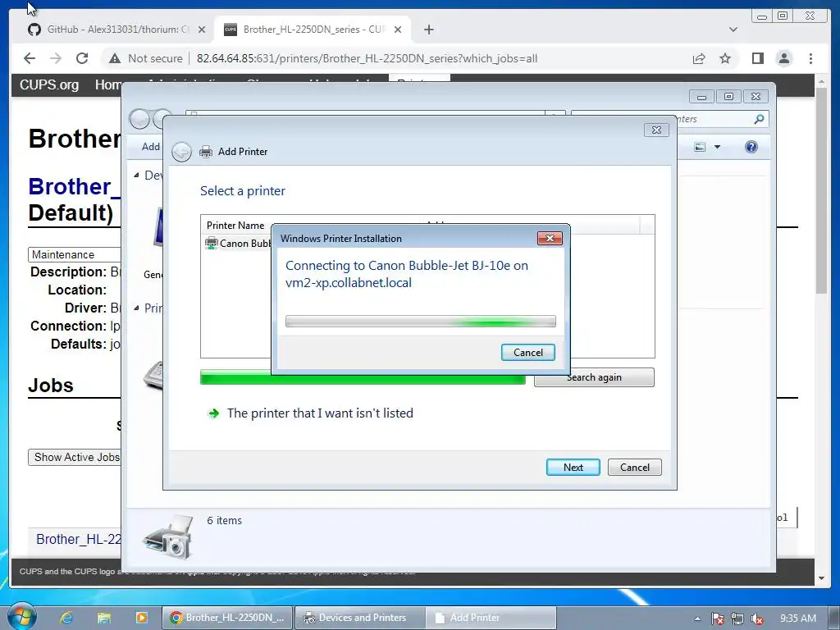Select the Canon Bubble-Jet printer row icon

click(x=212, y=243)
